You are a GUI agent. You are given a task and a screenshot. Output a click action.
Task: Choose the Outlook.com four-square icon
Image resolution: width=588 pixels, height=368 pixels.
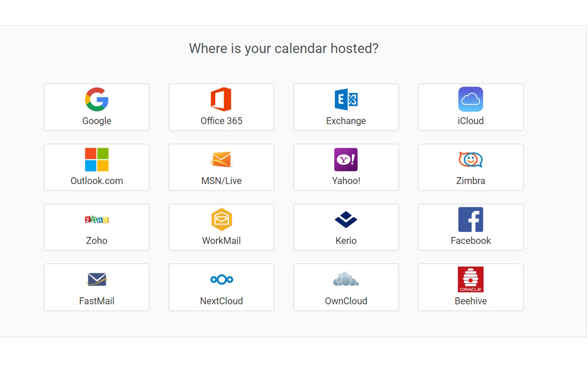click(96, 160)
